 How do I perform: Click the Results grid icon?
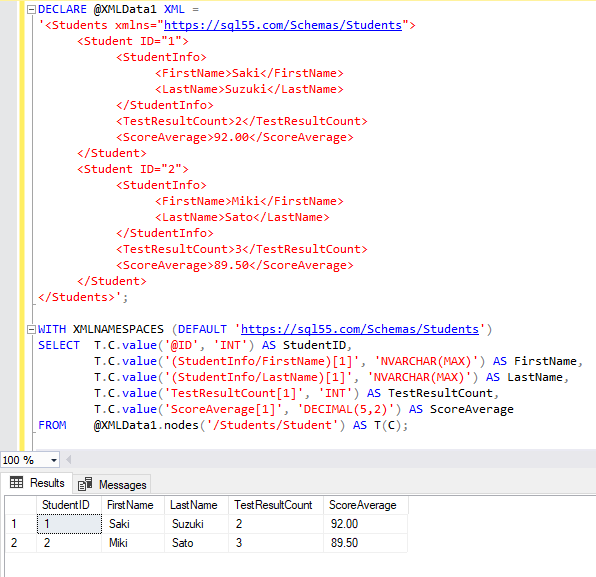16,483
